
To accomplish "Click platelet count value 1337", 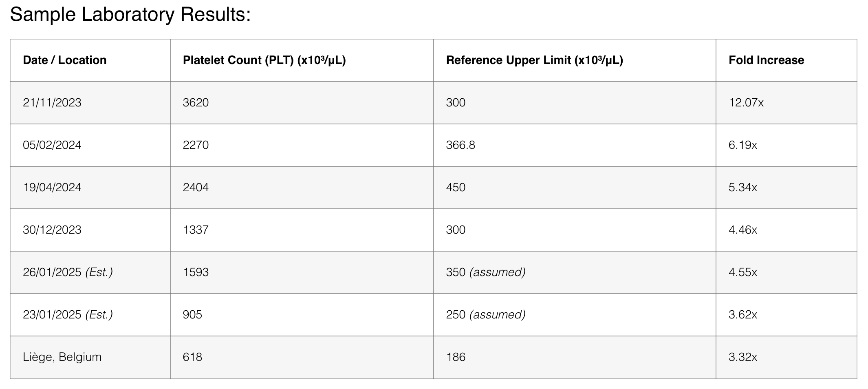I will pos(196,230).
